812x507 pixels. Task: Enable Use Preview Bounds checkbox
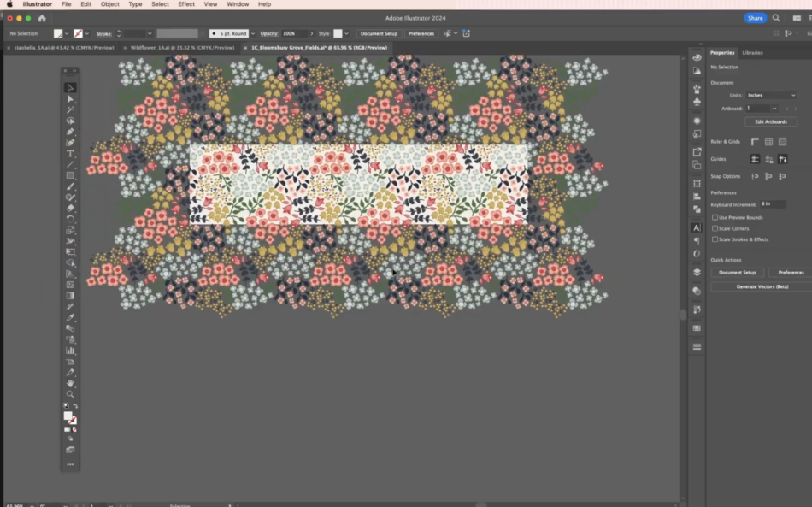[x=715, y=217]
